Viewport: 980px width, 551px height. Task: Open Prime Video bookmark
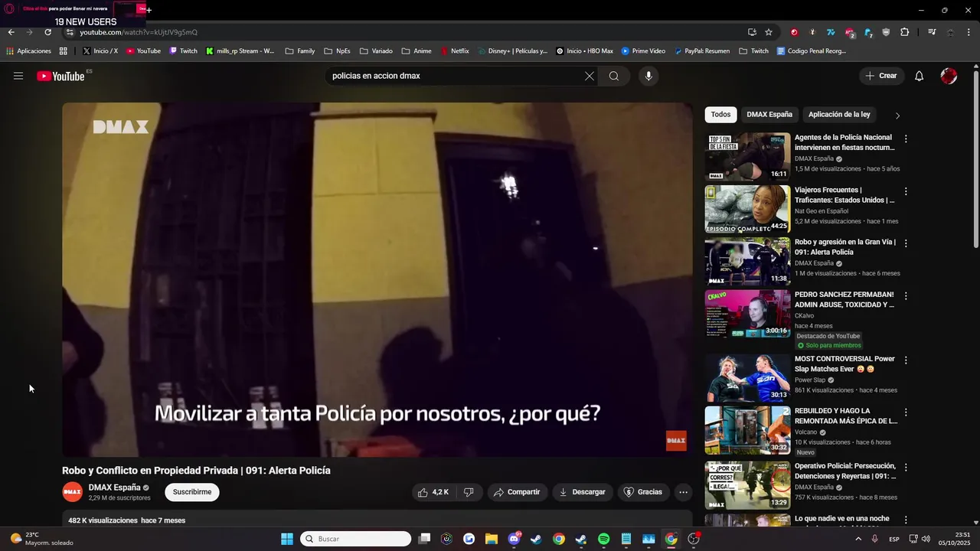click(643, 51)
